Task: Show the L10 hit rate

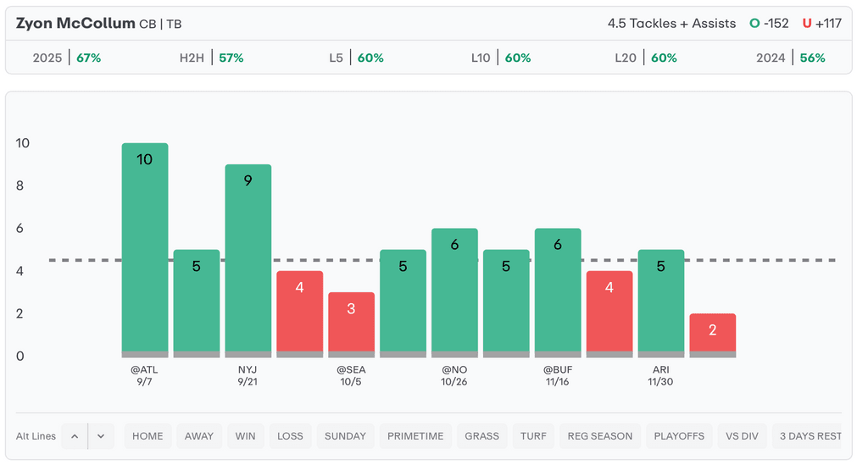Action: (x=501, y=58)
